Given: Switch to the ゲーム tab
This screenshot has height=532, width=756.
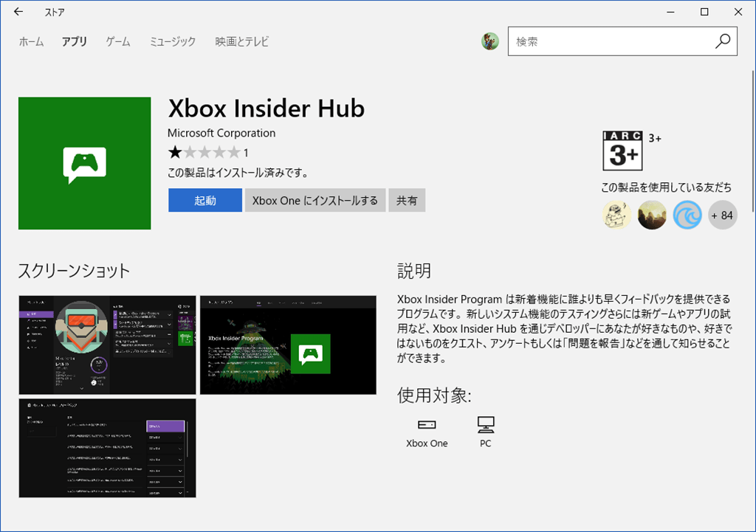Looking at the screenshot, I should (118, 42).
